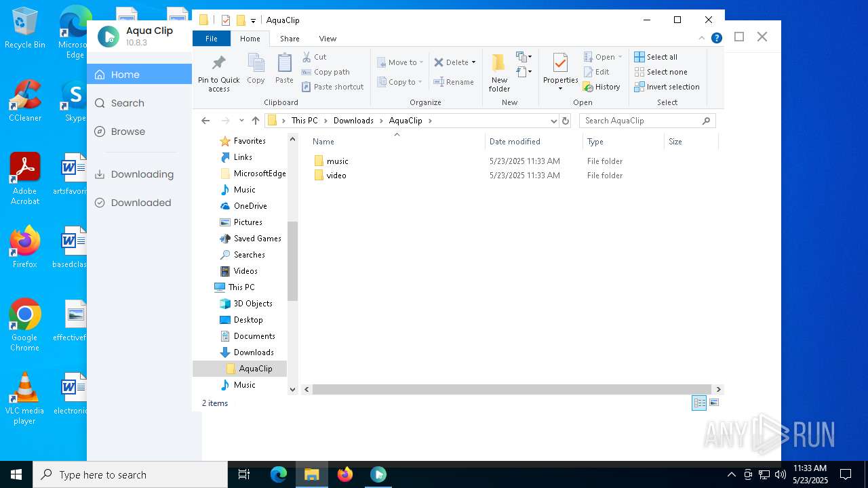Click Windows Start button
Image resolution: width=868 pixels, height=488 pixels.
pyautogui.click(x=16, y=474)
